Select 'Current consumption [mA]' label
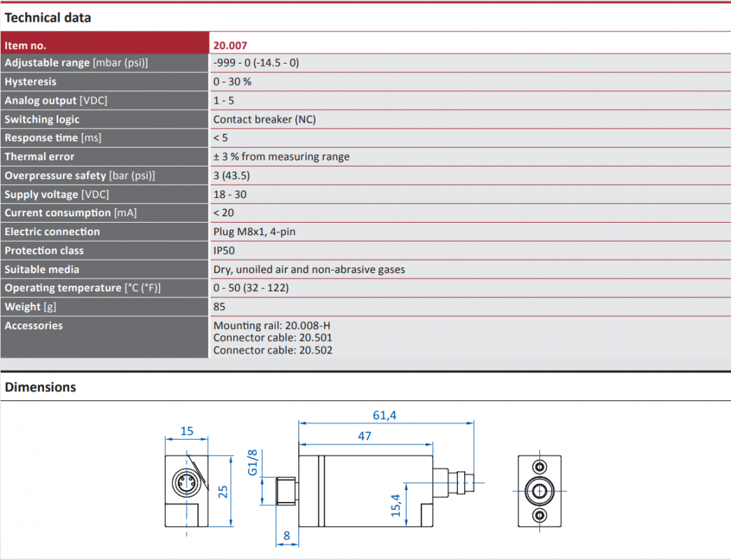Screen dimensions: 731x560 click(71, 213)
